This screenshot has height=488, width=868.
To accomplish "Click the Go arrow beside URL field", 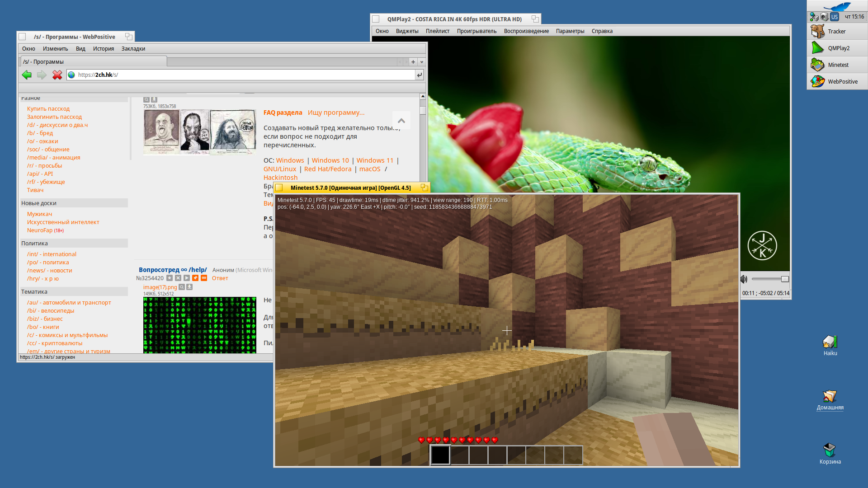I will (x=420, y=75).
